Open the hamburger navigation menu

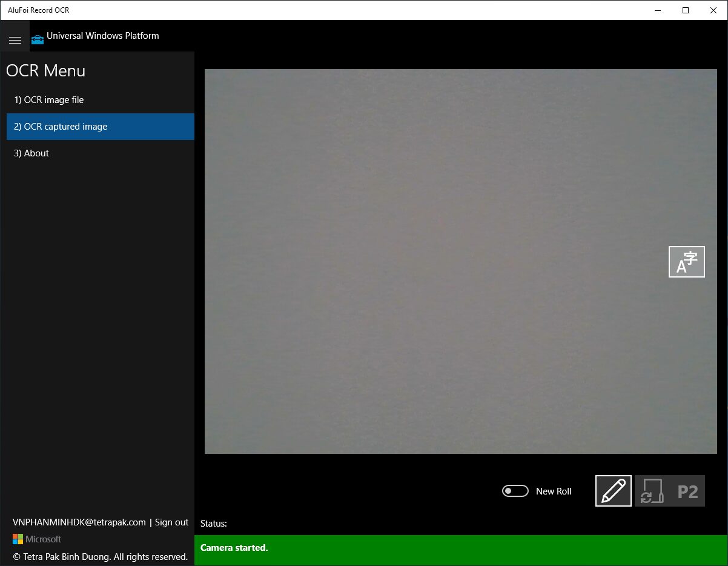pos(15,40)
